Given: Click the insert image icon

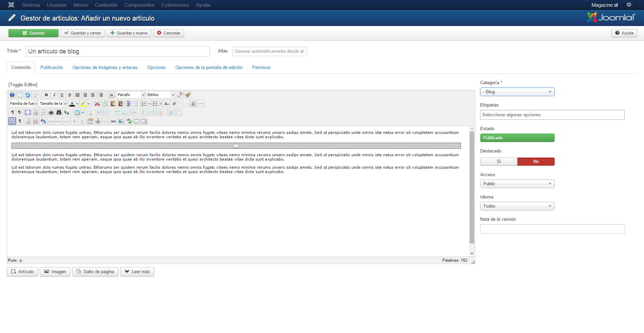Looking at the screenshot, I should [x=121, y=121].
